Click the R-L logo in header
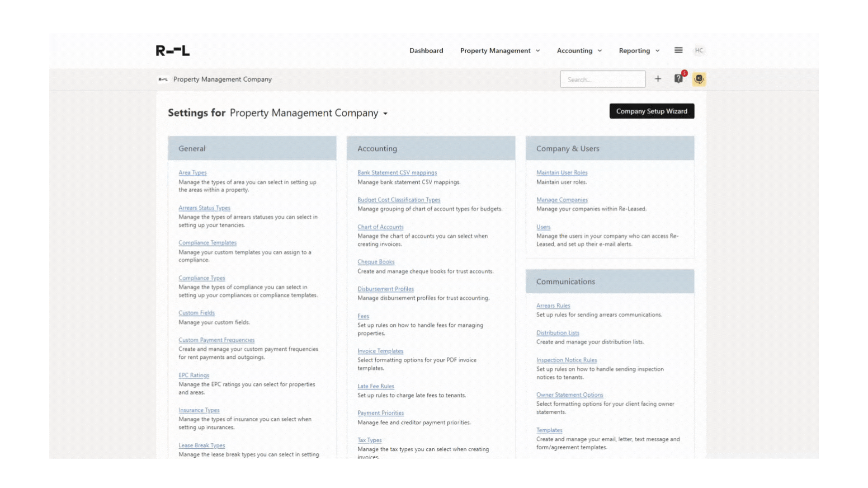 tap(173, 51)
